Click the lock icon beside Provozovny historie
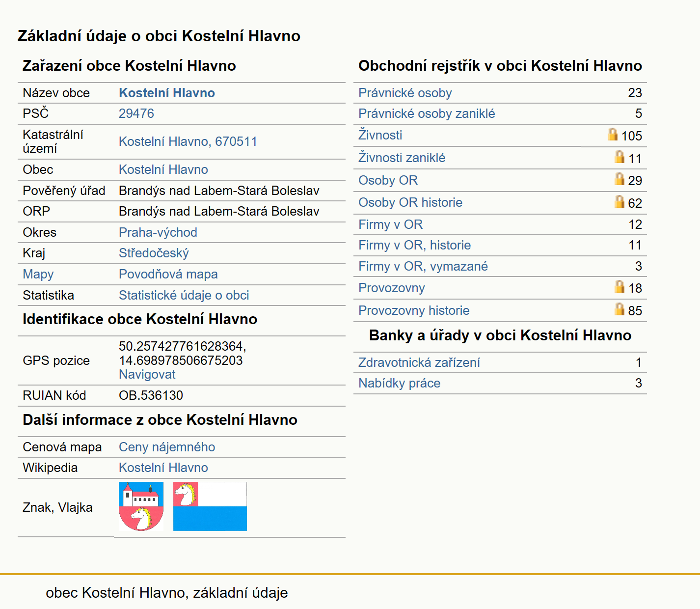The width and height of the screenshot is (700, 609). coord(619,309)
